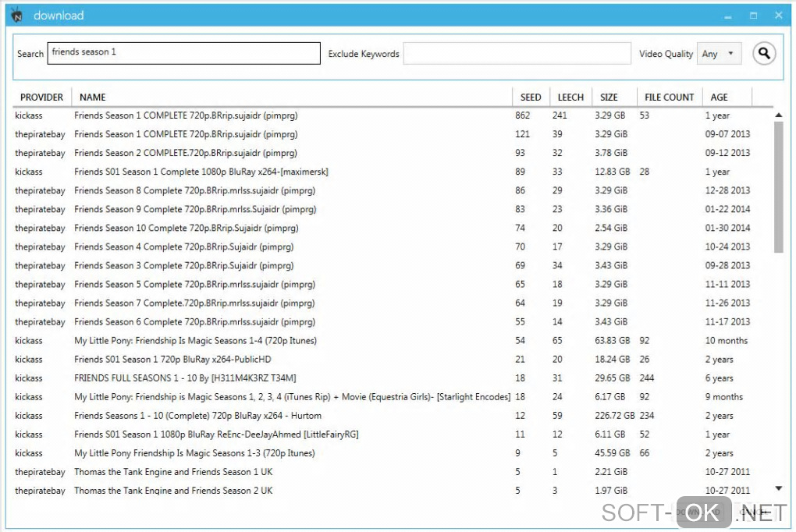This screenshot has height=532, width=796.
Task: Select Friends Season 3 Complete row
Action: [393, 265]
